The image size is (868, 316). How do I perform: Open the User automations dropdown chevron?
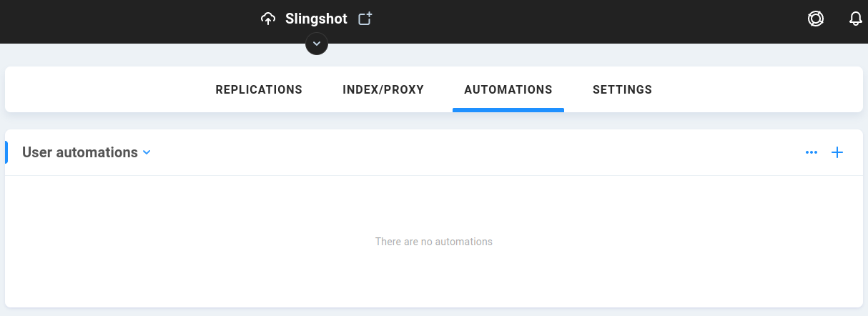coord(147,152)
